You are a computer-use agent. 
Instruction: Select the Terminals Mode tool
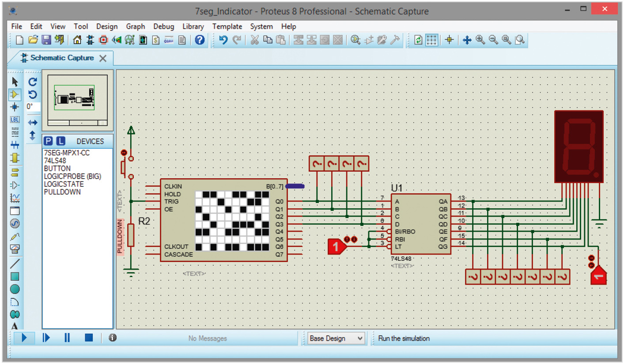pyautogui.click(x=15, y=172)
